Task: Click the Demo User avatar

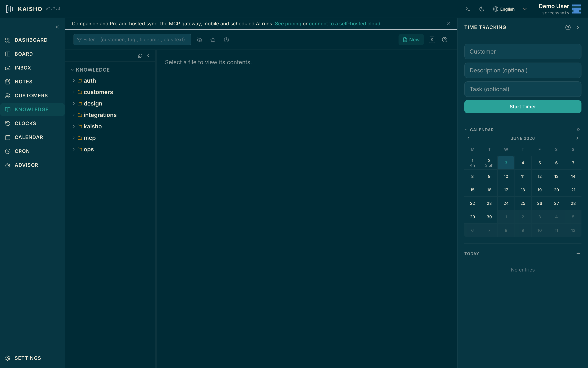Action: 576,9
